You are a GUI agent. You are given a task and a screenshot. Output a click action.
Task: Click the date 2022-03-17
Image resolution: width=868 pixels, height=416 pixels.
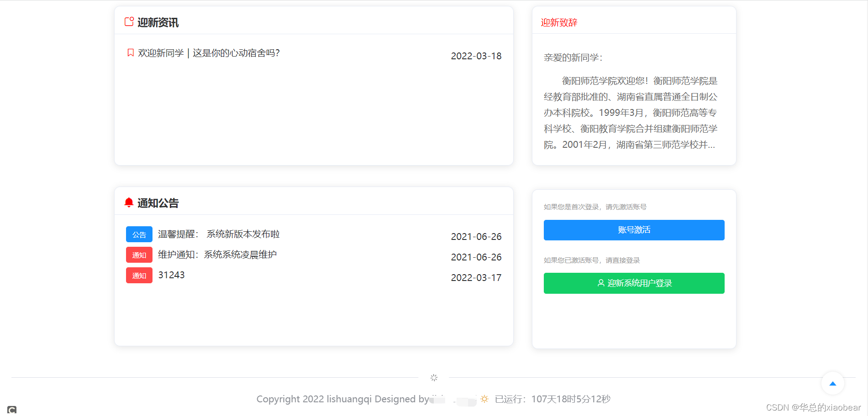coord(476,278)
